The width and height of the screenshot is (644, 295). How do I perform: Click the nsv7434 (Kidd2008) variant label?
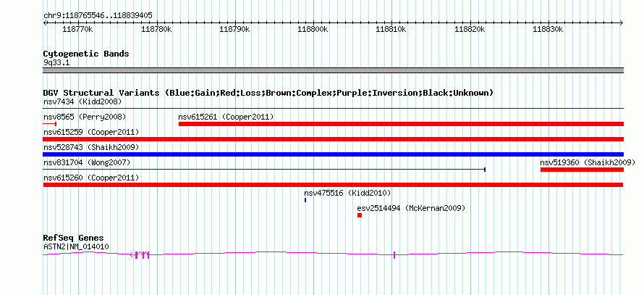(82, 101)
